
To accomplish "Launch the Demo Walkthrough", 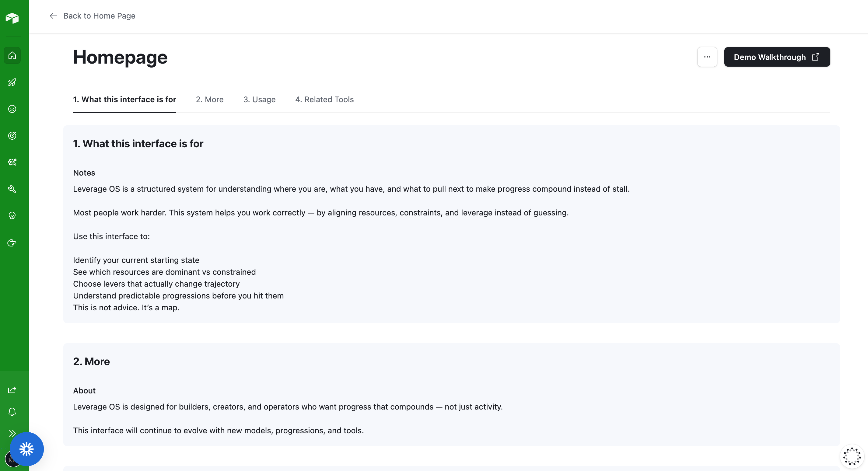I will point(777,57).
